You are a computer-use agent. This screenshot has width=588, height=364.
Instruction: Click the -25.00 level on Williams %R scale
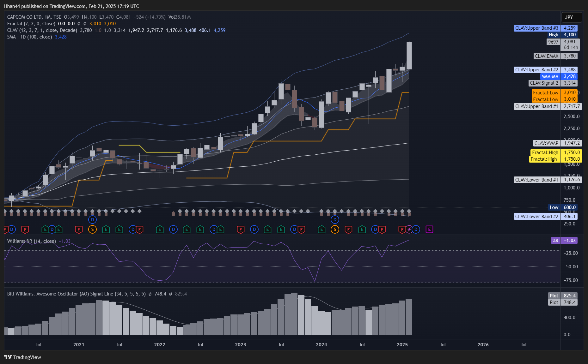point(571,253)
